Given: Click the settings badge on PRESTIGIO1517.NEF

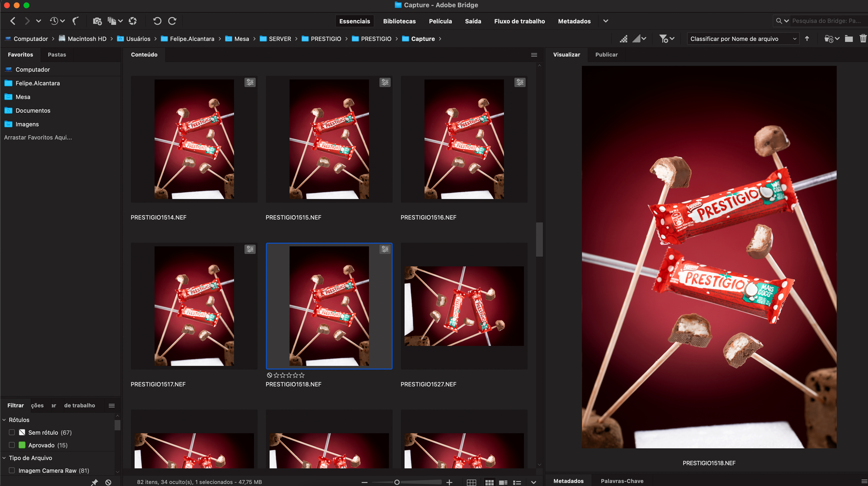Looking at the screenshot, I should coord(250,249).
